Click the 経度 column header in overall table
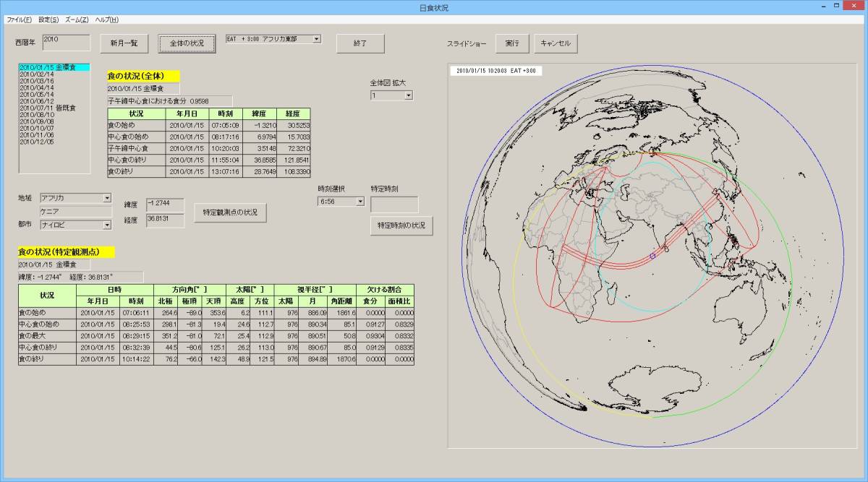This screenshot has height=482, width=868. coord(293,114)
